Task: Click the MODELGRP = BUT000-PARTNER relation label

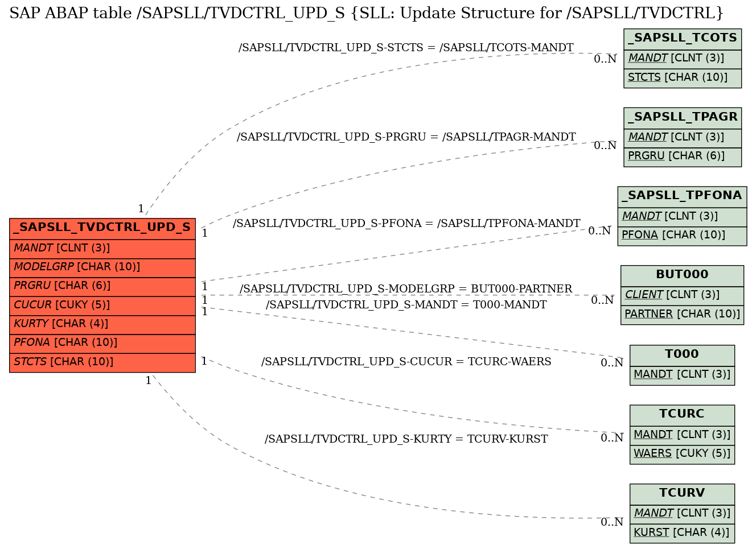Action: click(x=406, y=289)
